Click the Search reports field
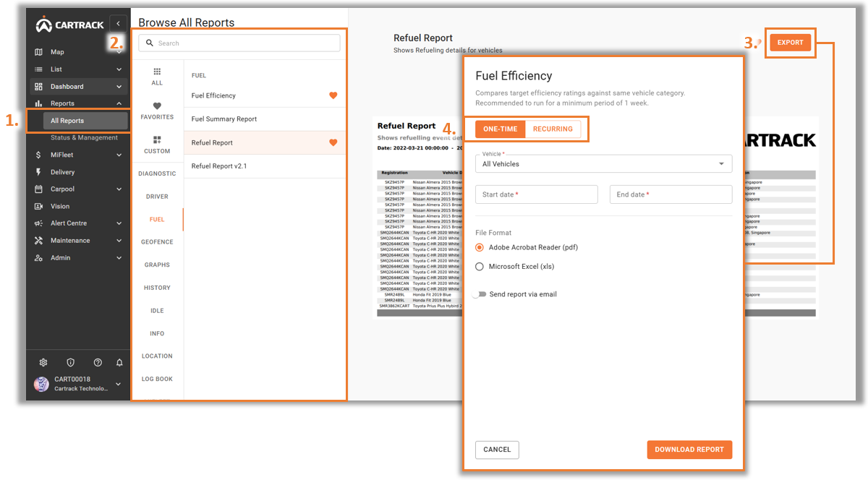 tap(239, 43)
